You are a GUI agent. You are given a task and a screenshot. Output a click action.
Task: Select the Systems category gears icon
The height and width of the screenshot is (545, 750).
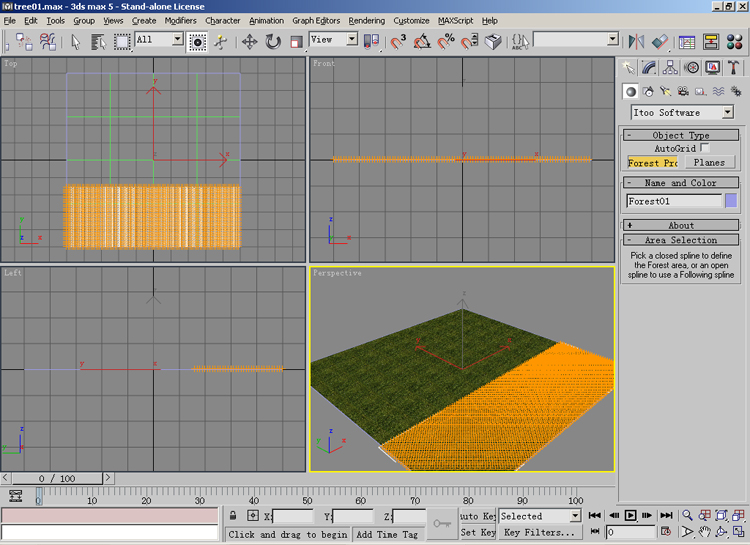point(736,91)
